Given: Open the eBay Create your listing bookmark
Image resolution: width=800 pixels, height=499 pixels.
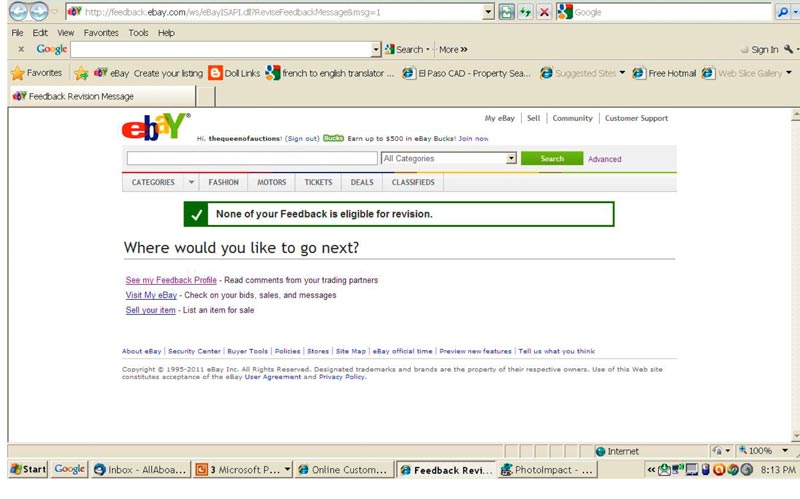Looking at the screenshot, I should point(148,73).
